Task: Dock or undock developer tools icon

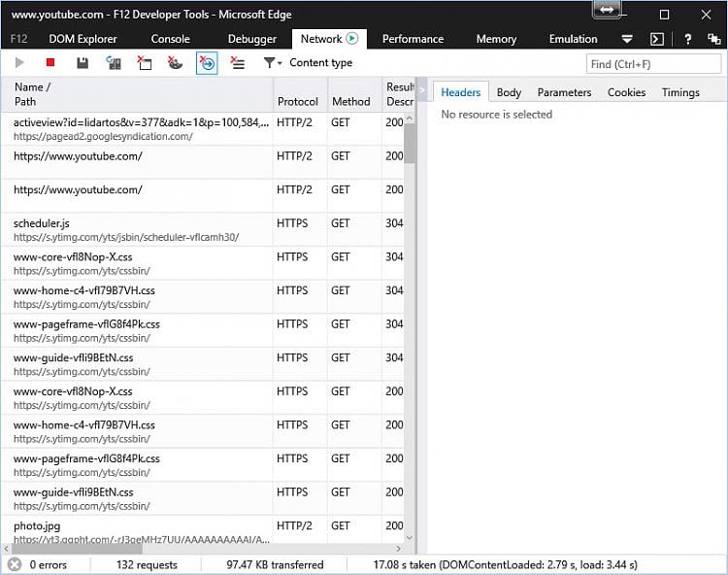Action: click(713, 39)
